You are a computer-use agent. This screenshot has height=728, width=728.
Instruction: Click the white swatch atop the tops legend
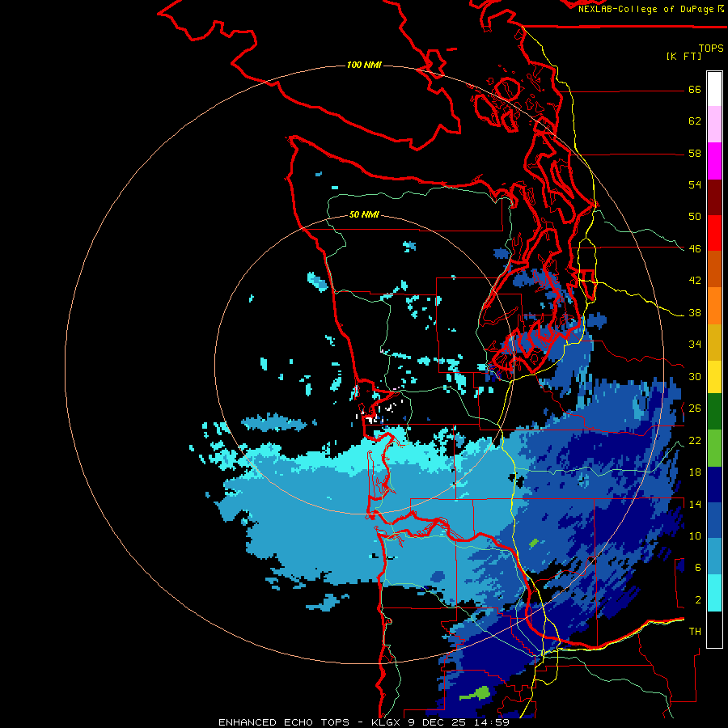click(714, 89)
